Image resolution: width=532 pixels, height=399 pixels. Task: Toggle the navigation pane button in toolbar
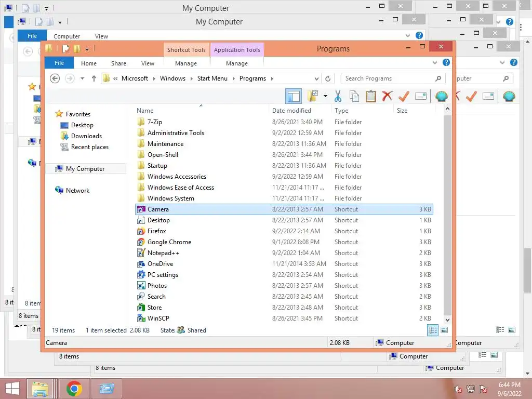pos(294,96)
